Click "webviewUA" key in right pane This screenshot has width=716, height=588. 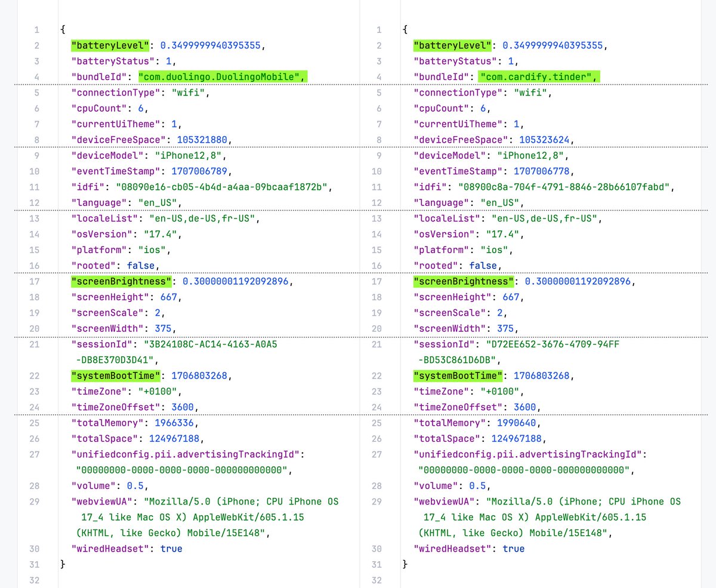coord(444,502)
